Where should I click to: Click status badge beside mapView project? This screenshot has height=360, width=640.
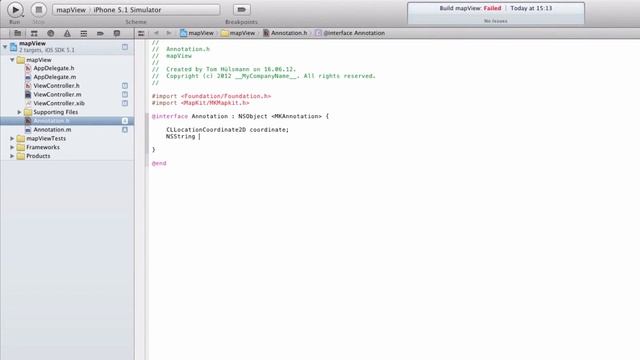coord(125,47)
